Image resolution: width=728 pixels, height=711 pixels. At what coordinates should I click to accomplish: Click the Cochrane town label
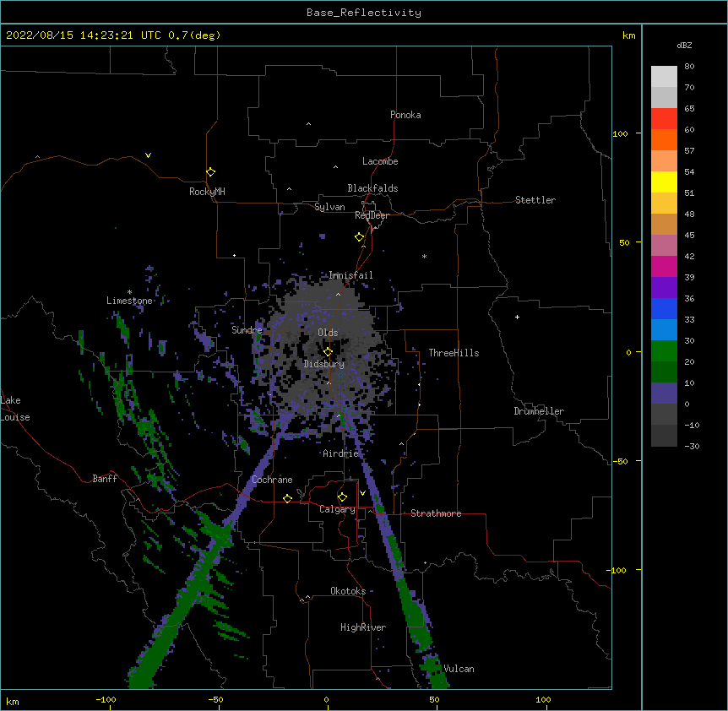pyautogui.click(x=272, y=480)
